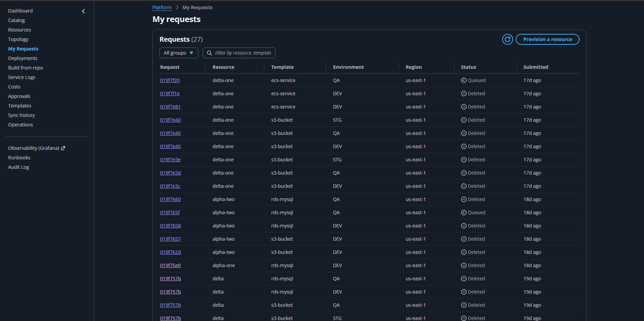Go to Deployments page

(23, 58)
